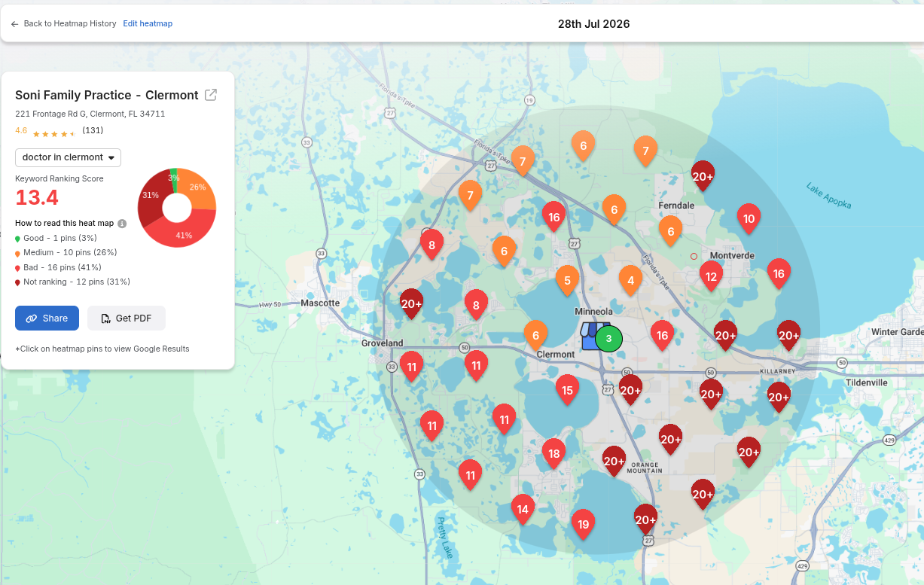Select the red rank 18 map pin

click(x=553, y=453)
